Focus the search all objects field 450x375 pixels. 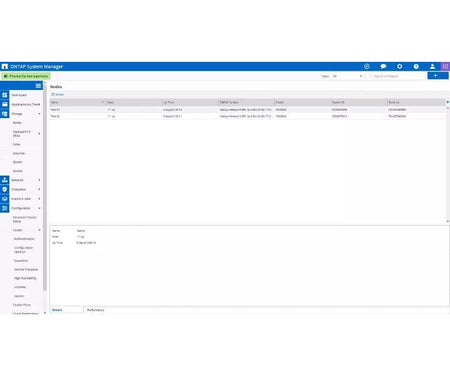click(x=397, y=76)
